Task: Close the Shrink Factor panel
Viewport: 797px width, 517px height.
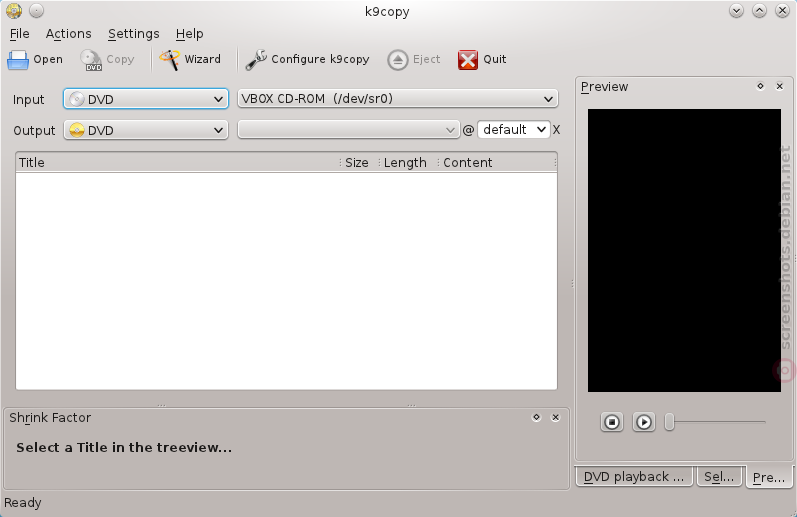Action: pos(556,417)
